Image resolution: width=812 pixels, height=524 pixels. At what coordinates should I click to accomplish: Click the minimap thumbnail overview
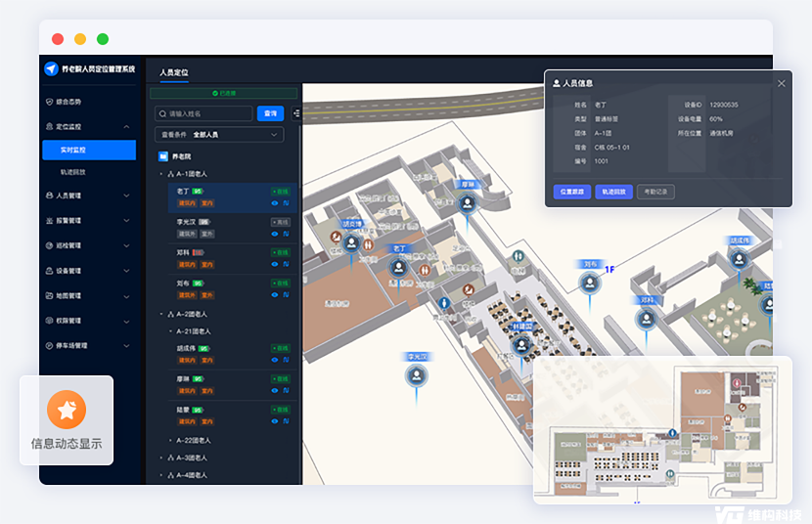click(x=661, y=430)
